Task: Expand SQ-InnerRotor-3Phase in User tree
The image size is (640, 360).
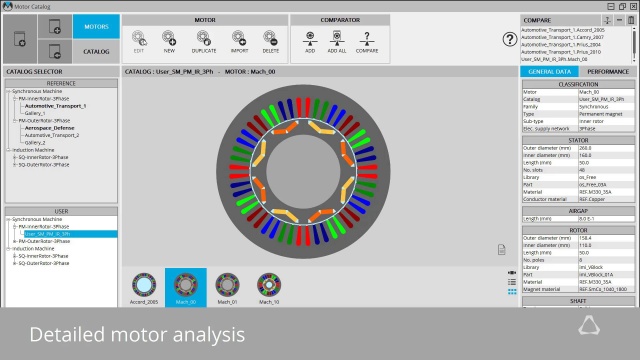Action: click(x=15, y=256)
